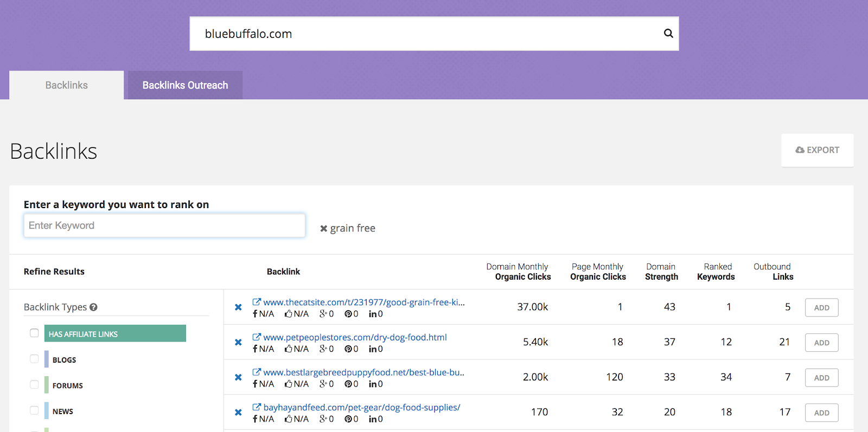The width and height of the screenshot is (868, 432).
Task: Open the petpeoplestores.com dry-dog-food link
Action: [355, 337]
